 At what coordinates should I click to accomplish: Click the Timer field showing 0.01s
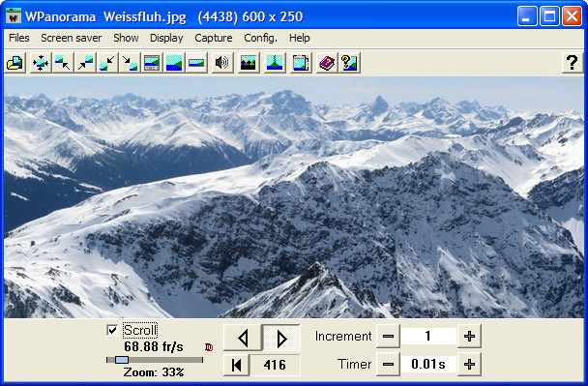(x=428, y=364)
